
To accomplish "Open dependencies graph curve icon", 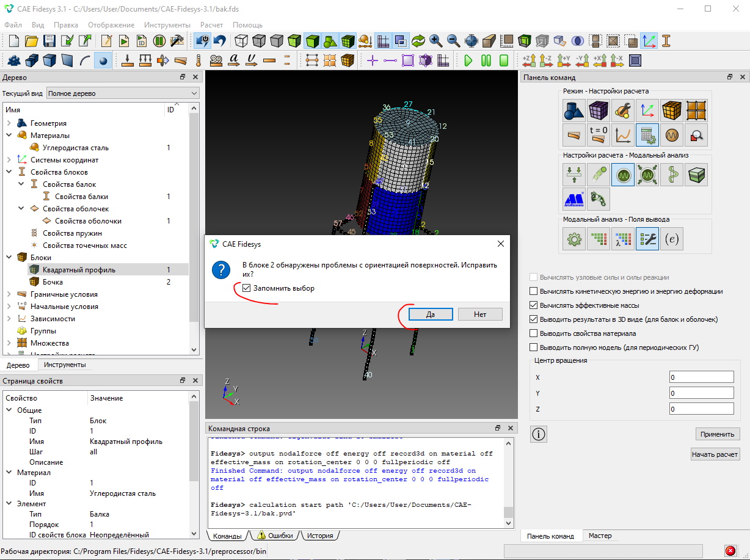I will [622, 135].
